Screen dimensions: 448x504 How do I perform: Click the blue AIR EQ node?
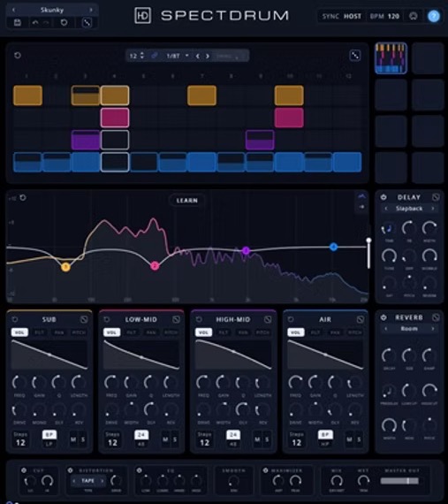click(334, 247)
